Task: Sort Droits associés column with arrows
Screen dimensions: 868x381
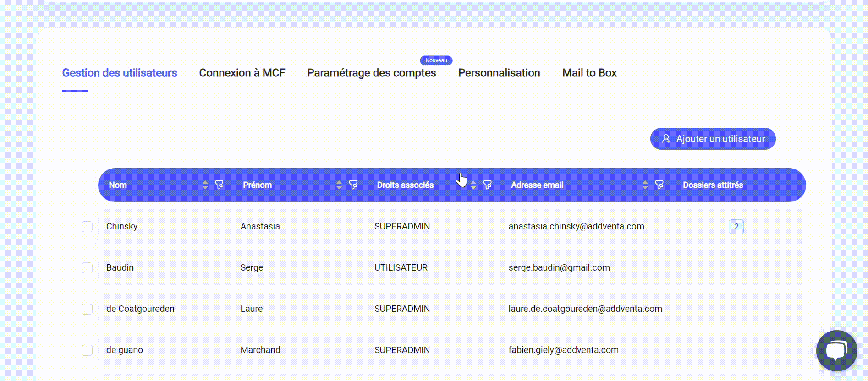Action: click(473, 185)
